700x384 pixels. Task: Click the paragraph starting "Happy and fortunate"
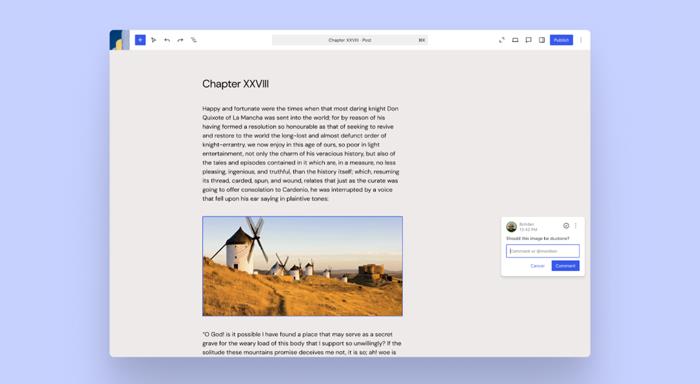pos(301,154)
